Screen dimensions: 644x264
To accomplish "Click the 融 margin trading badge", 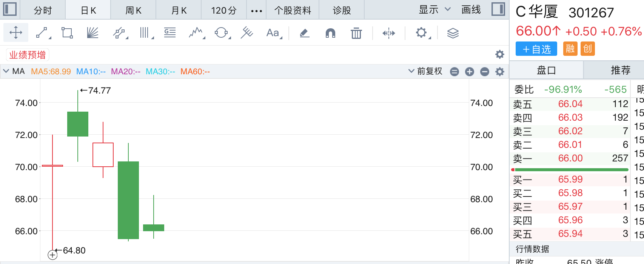I will coord(570,49).
